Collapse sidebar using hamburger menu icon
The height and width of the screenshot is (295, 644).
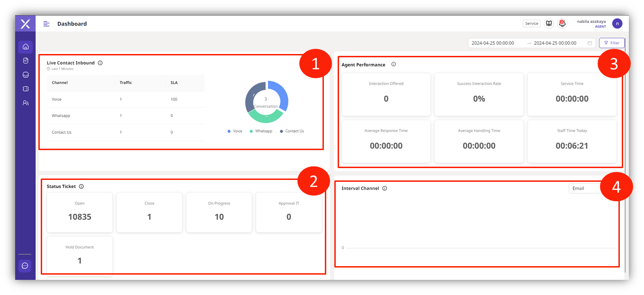click(46, 24)
